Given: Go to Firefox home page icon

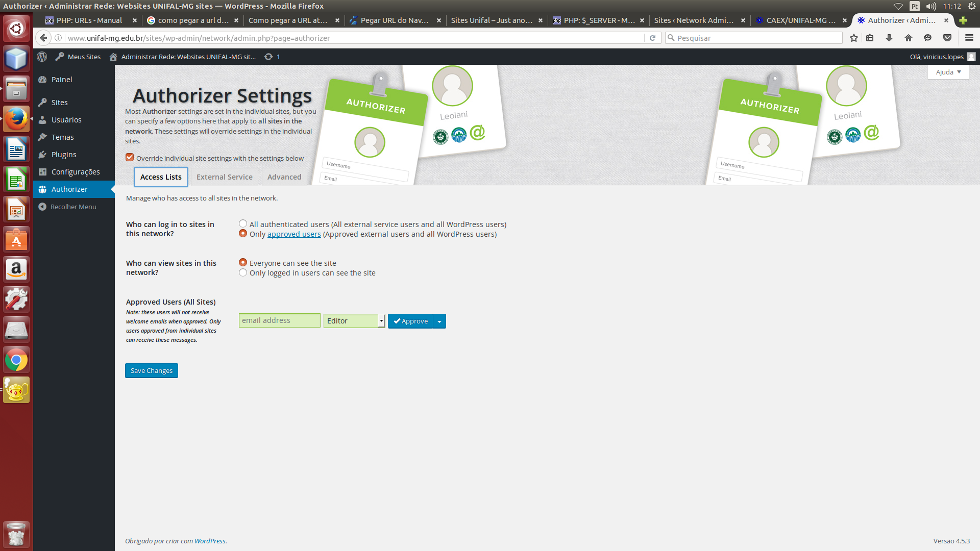Looking at the screenshot, I should (x=909, y=38).
